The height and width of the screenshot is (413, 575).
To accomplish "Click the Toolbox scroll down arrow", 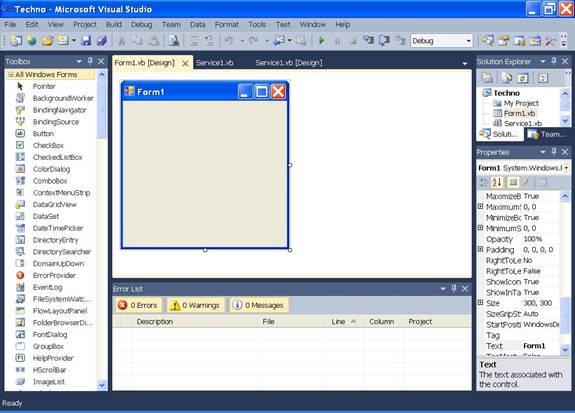I will (102, 385).
